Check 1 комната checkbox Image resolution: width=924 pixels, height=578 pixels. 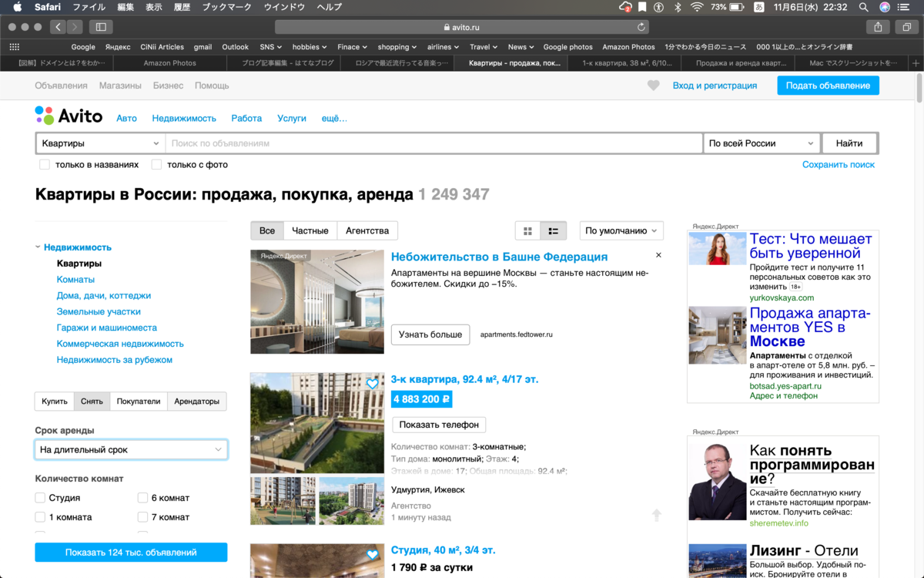pyautogui.click(x=40, y=517)
